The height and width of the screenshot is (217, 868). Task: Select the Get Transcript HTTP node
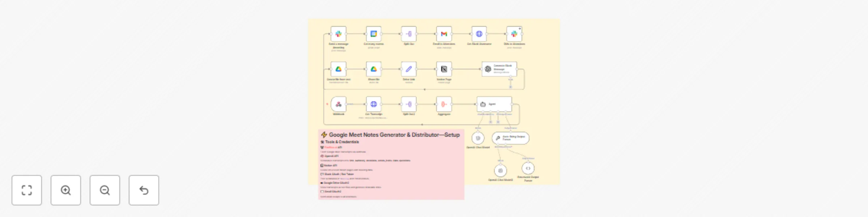374,104
